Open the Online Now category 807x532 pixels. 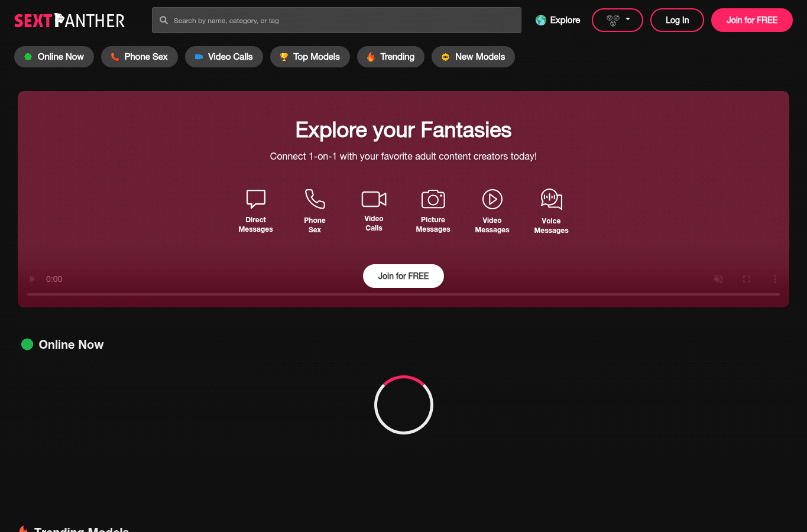pyautogui.click(x=54, y=57)
